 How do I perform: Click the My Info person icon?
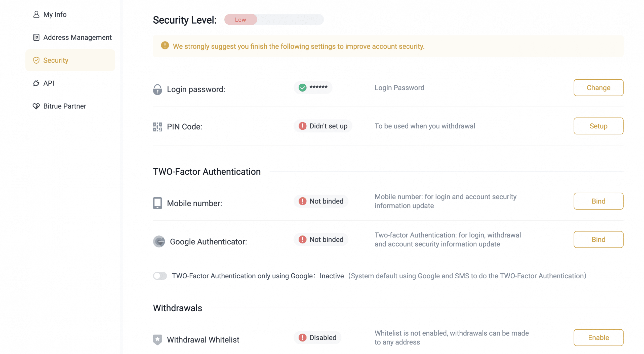click(x=36, y=15)
